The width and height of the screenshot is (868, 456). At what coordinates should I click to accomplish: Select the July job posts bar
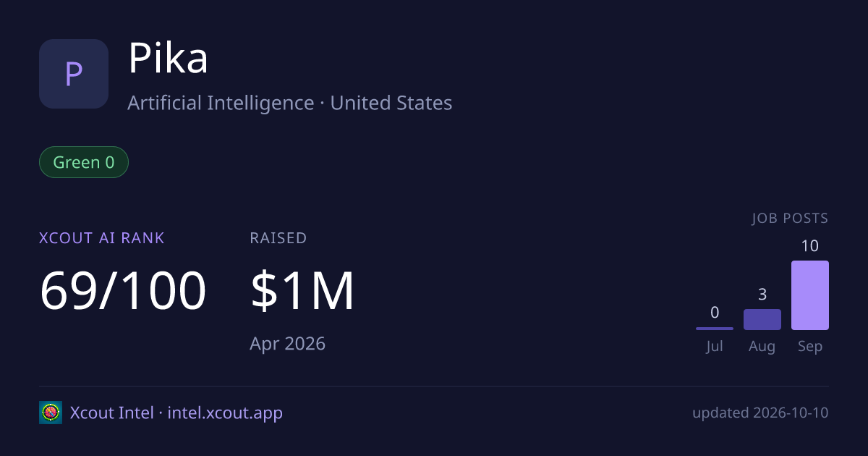pyautogui.click(x=715, y=329)
